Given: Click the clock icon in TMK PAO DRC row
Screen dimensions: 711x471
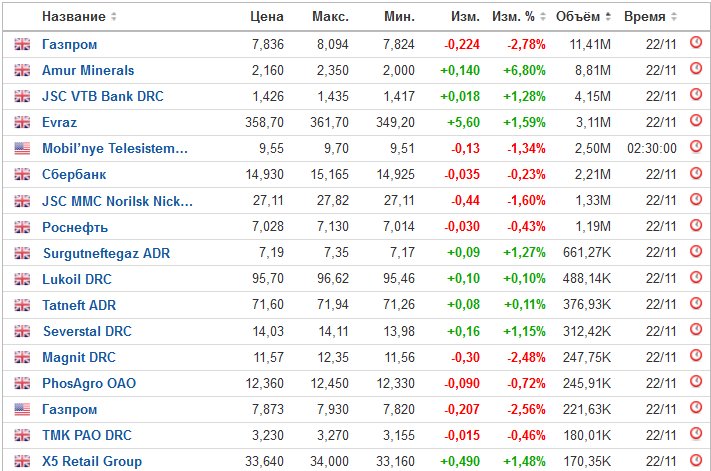Looking at the screenshot, I should (697, 435).
